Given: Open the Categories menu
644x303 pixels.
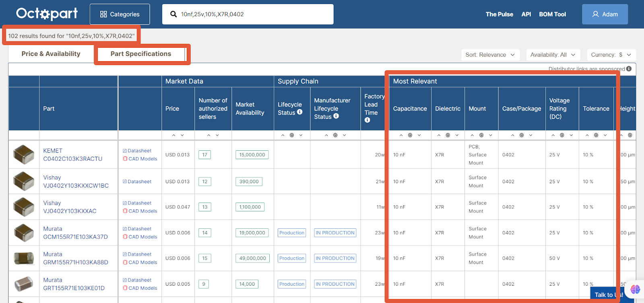Looking at the screenshot, I should click(120, 14).
